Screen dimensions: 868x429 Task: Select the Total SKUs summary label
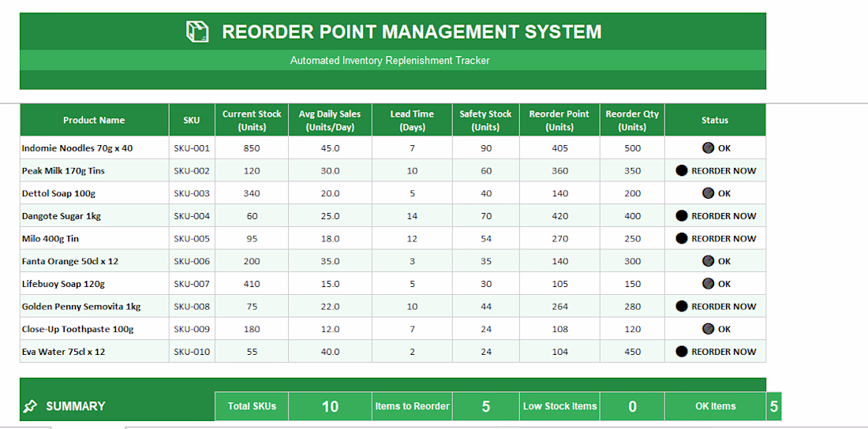tap(252, 406)
